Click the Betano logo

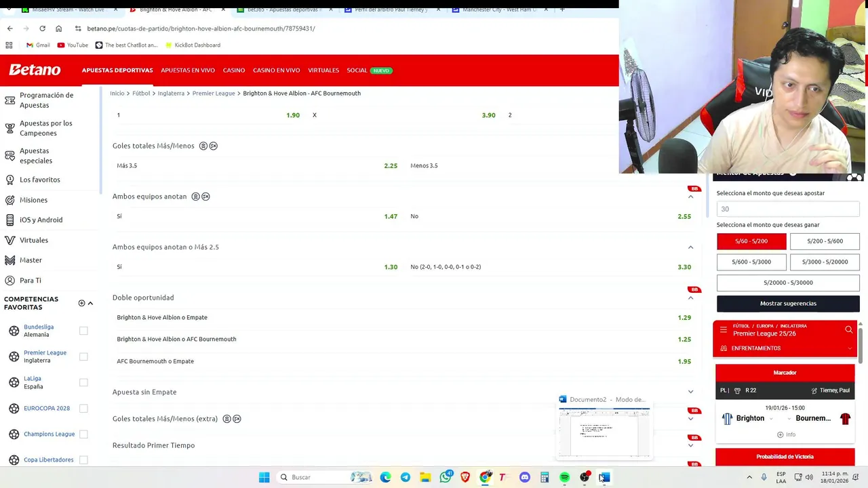click(x=35, y=70)
